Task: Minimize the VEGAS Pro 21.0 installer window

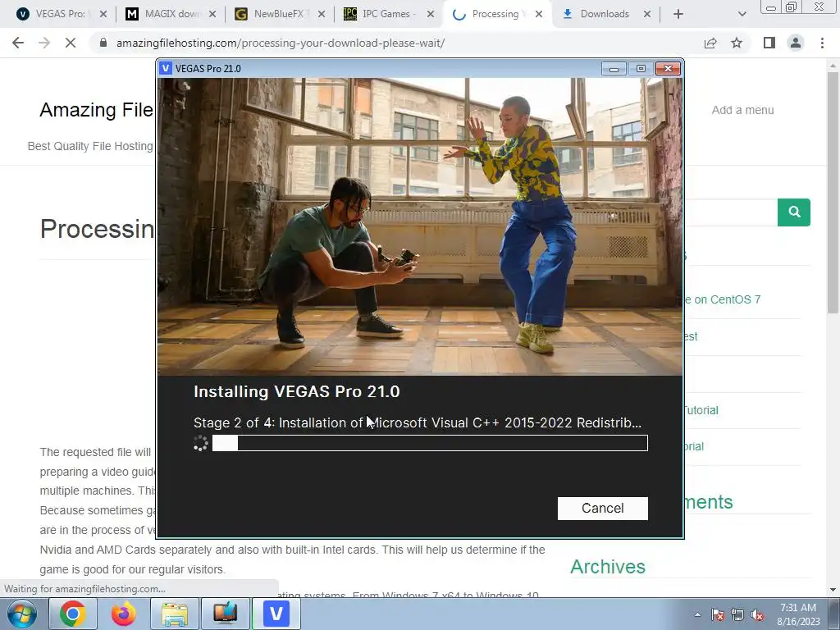Action: (x=614, y=69)
